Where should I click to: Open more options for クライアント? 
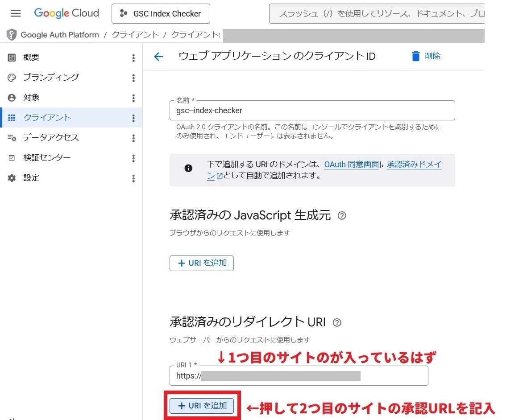[133, 118]
